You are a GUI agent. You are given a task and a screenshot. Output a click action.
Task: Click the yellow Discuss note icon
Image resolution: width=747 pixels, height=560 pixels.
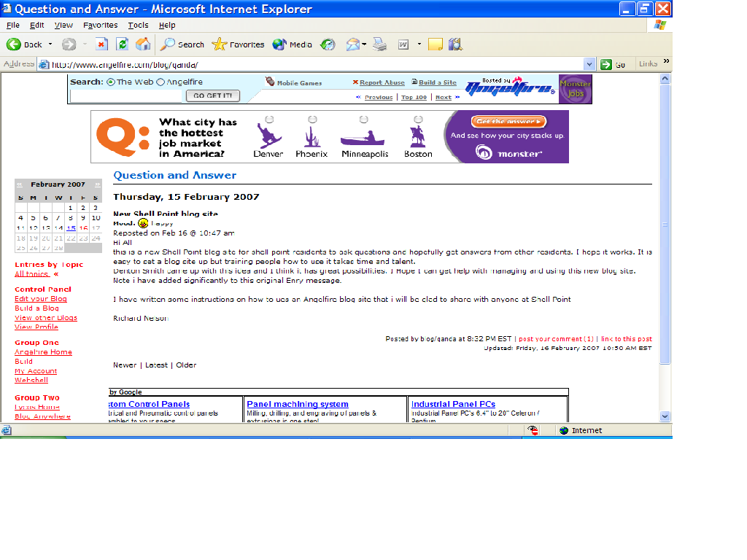(436, 44)
